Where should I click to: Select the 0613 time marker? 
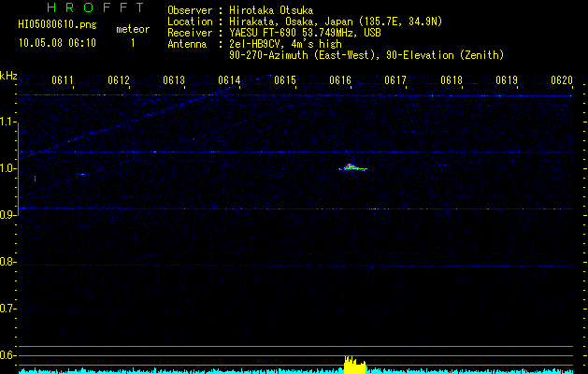tap(174, 80)
